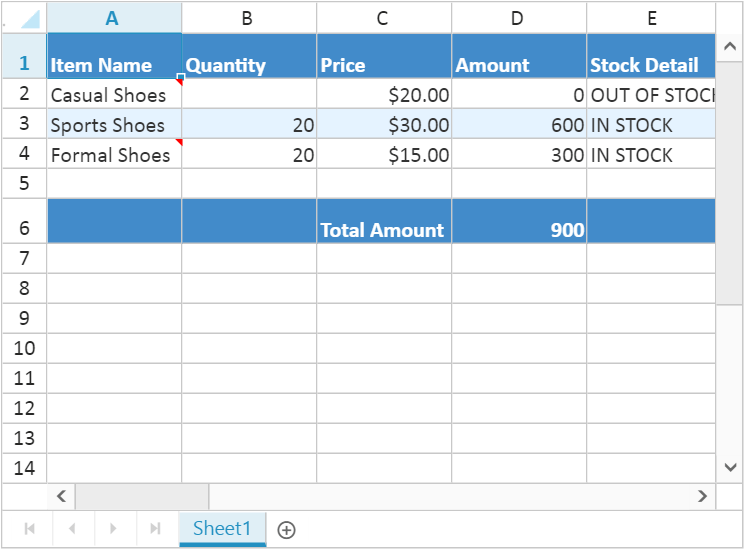745x549 pixels.
Task: Select the 600 amount cell
Action: 519,124
